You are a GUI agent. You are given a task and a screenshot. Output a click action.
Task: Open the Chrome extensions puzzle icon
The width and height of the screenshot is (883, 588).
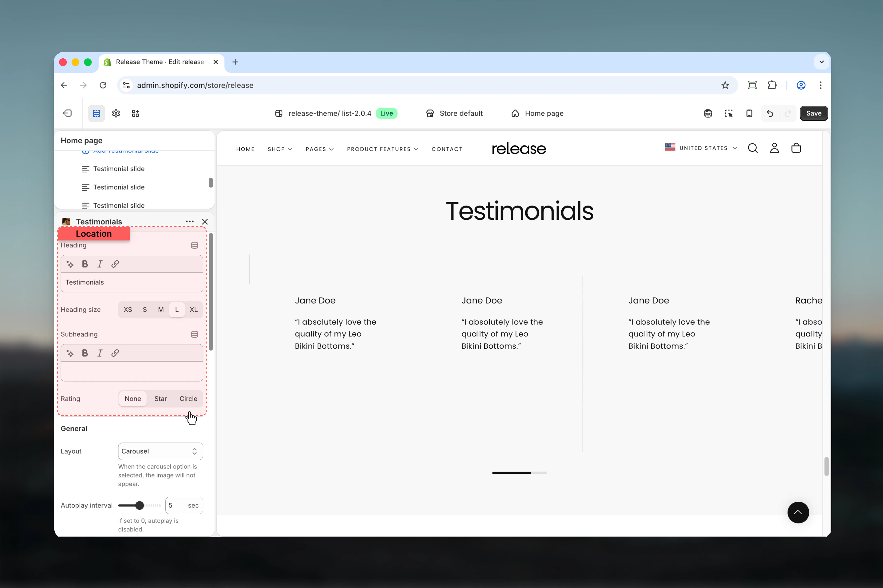[772, 85]
